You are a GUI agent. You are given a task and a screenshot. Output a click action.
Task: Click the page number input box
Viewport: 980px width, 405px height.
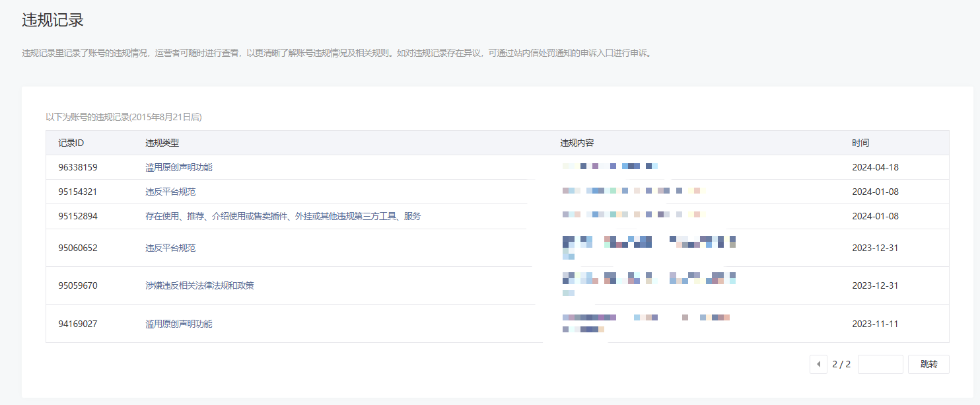[880, 364]
